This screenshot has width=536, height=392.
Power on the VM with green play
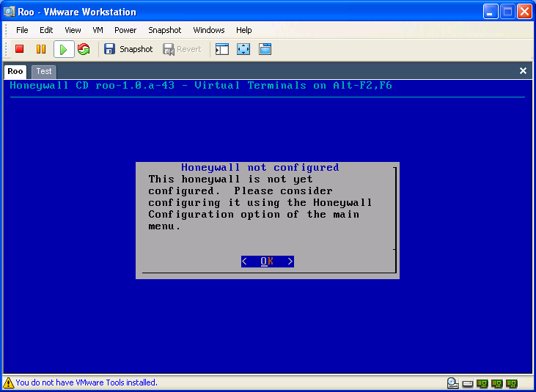click(64, 50)
